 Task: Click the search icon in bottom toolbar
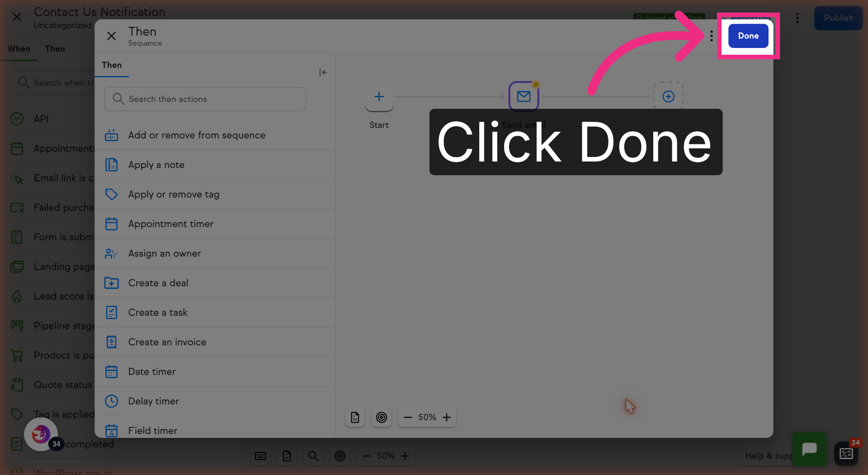313,456
